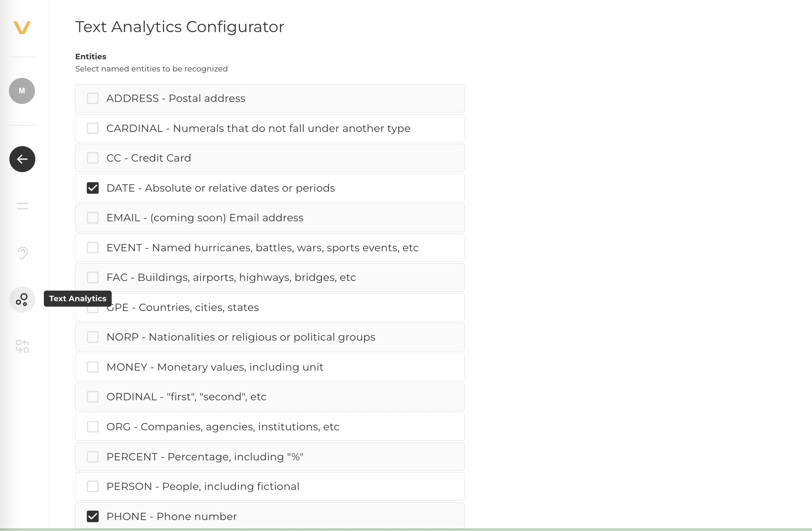Enable the CC Credit Card checkbox
Viewport: 812px width, 531px height.
(93, 158)
